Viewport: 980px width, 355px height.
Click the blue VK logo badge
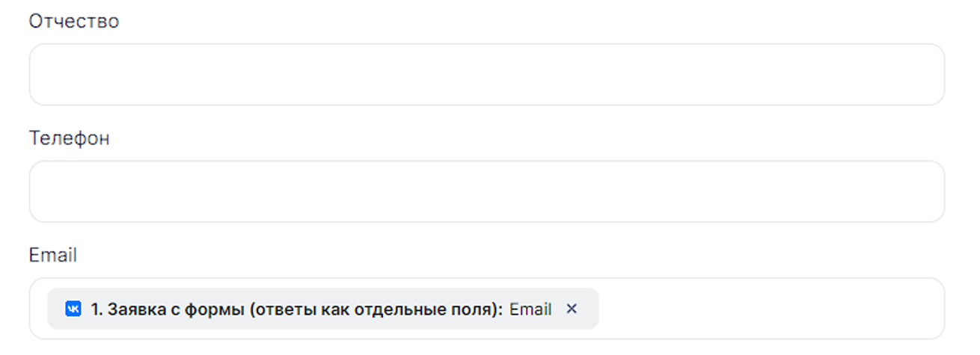tap(73, 309)
